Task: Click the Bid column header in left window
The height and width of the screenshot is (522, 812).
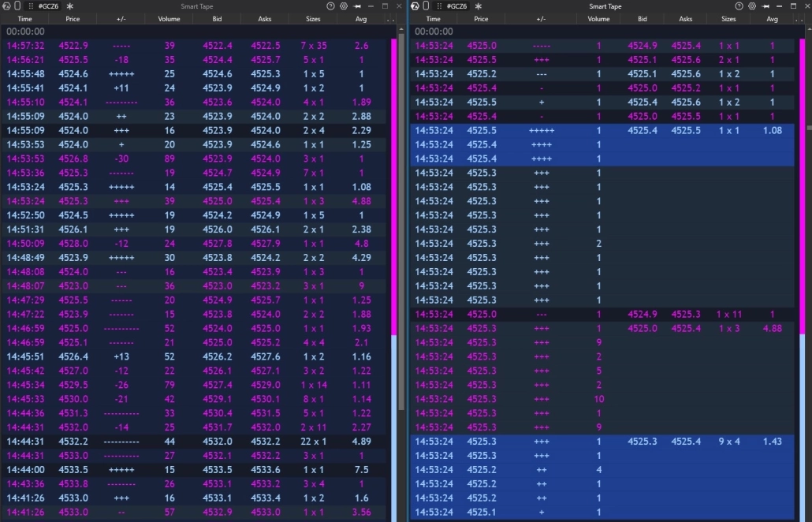Action: click(217, 19)
